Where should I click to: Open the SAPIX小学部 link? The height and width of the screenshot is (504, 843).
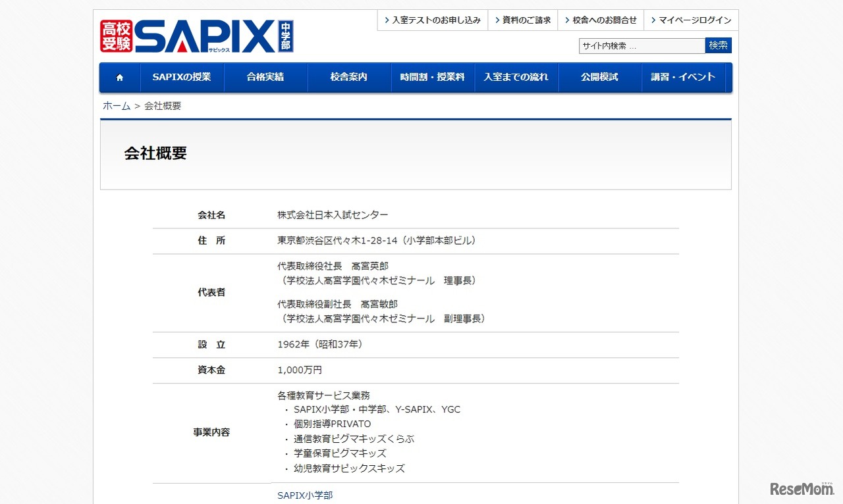pos(305,495)
